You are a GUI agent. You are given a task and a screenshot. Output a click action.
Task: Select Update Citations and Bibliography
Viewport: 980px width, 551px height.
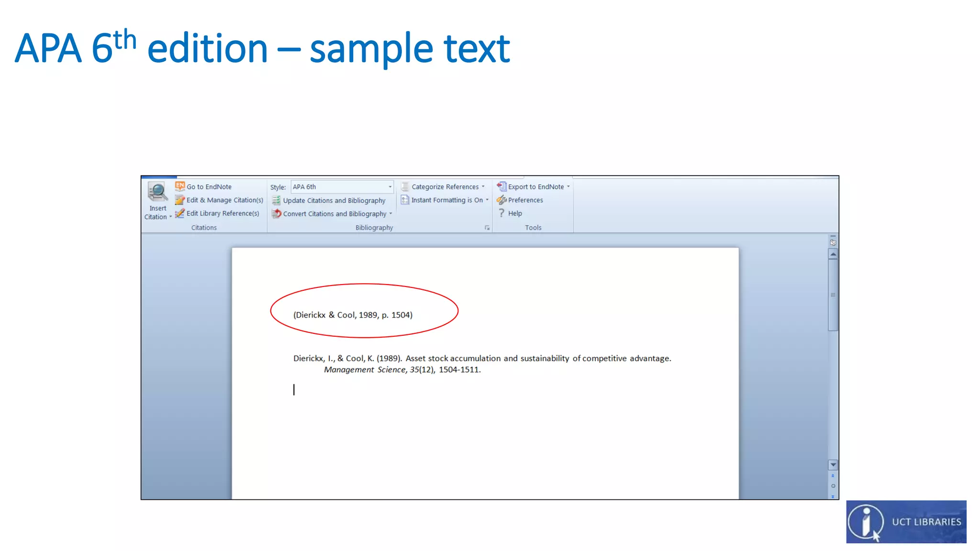coord(334,200)
